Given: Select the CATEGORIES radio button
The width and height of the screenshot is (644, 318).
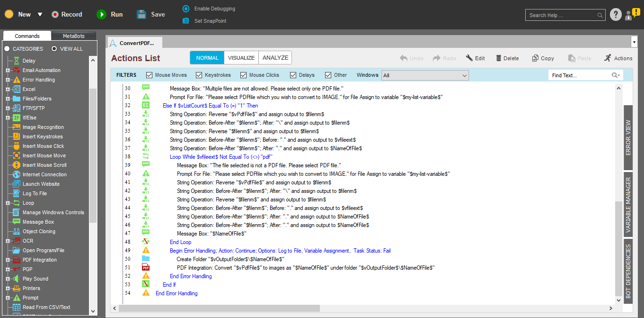Looking at the screenshot, I should pyautogui.click(x=7, y=49).
